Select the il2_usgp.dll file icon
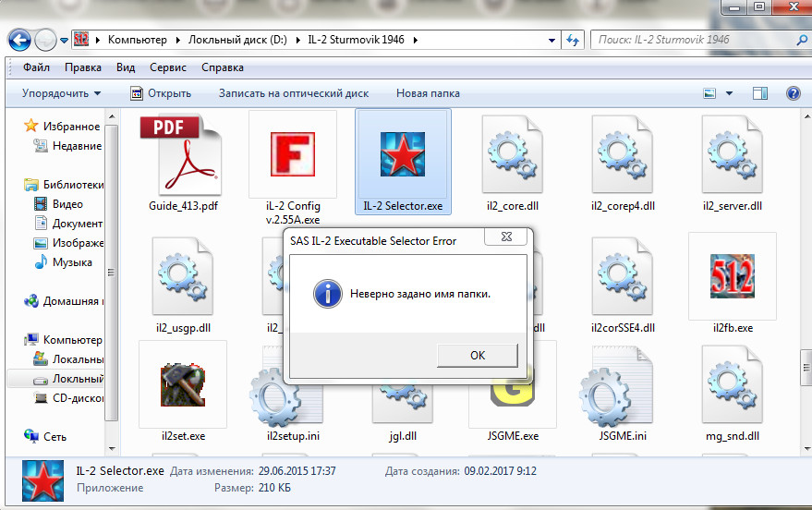This screenshot has width=812, height=510. click(x=182, y=276)
